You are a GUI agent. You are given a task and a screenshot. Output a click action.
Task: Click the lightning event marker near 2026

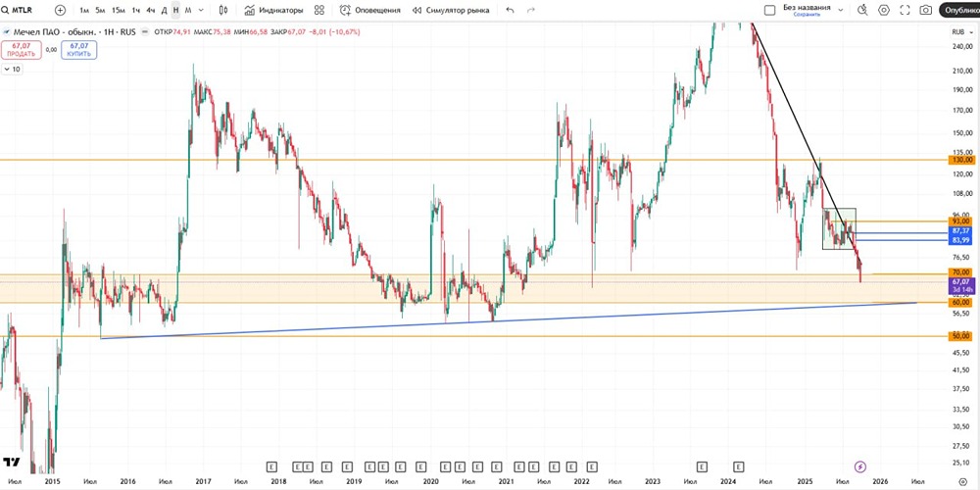[860, 466]
